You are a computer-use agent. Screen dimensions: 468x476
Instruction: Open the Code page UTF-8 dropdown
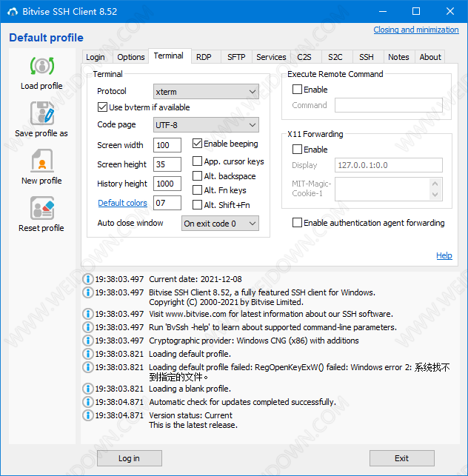click(206, 125)
